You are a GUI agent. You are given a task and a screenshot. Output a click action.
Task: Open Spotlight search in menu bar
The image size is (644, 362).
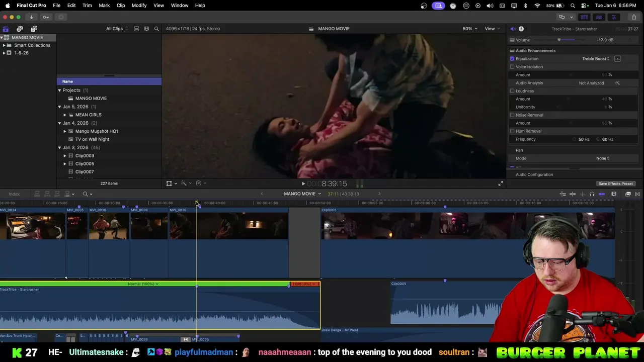click(x=573, y=6)
